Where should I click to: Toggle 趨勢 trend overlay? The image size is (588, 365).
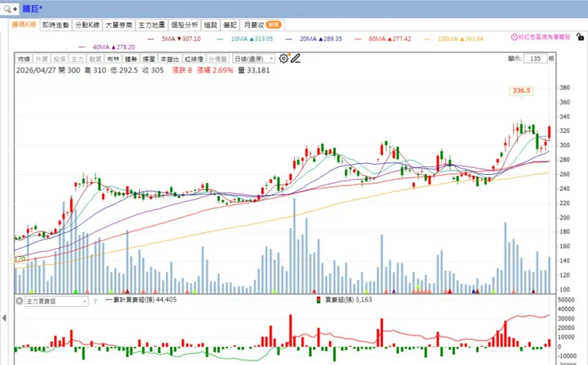pos(131,59)
